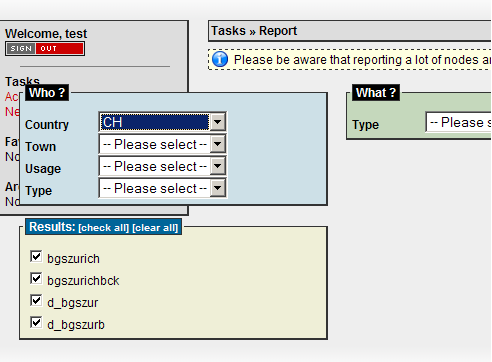492x362 pixels.
Task: Toggle the bgszurichbck checkbox
Action: pyautogui.click(x=36, y=279)
